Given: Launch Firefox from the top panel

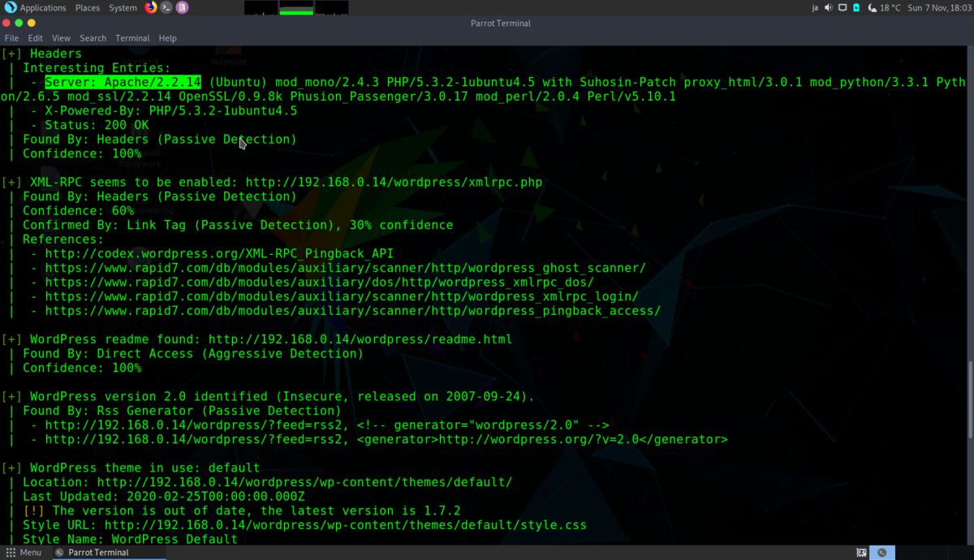Looking at the screenshot, I should pos(151,7).
